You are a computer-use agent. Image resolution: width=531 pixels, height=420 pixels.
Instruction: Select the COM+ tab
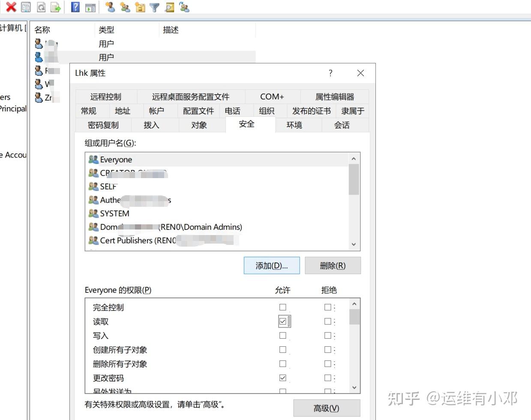272,96
